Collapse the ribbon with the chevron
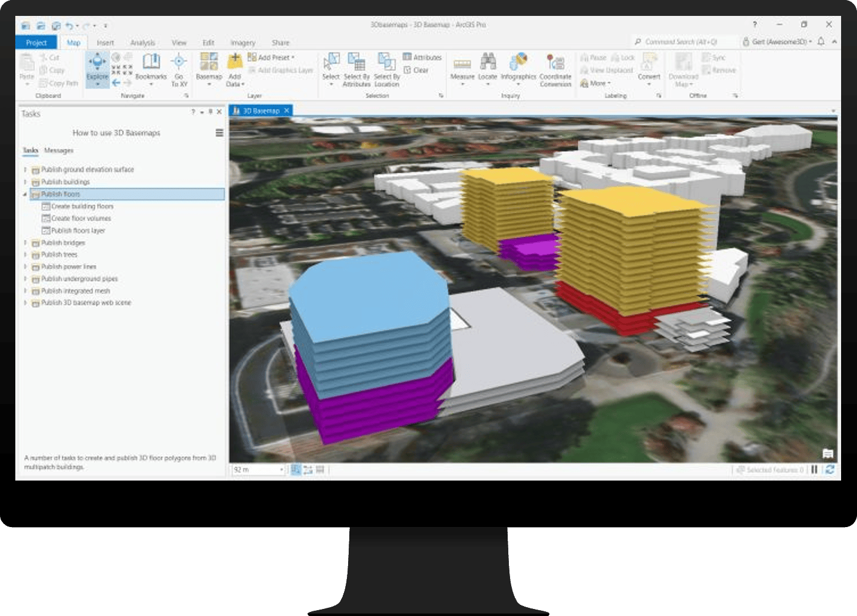 point(834,42)
